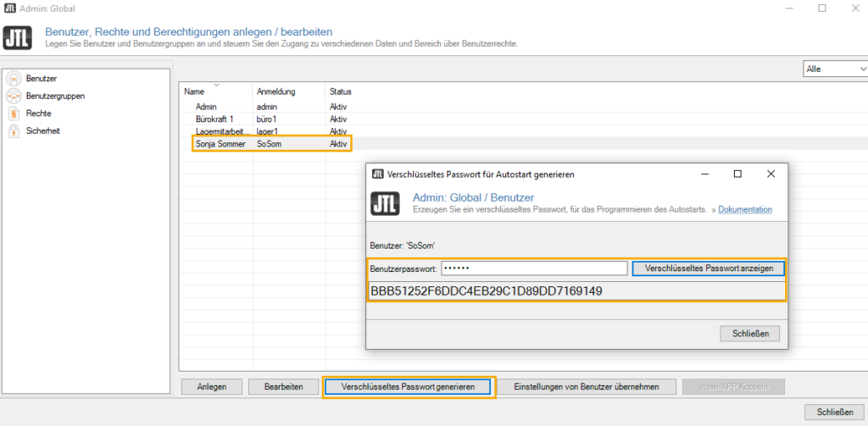Click the JTL logo in main window

coord(18,37)
